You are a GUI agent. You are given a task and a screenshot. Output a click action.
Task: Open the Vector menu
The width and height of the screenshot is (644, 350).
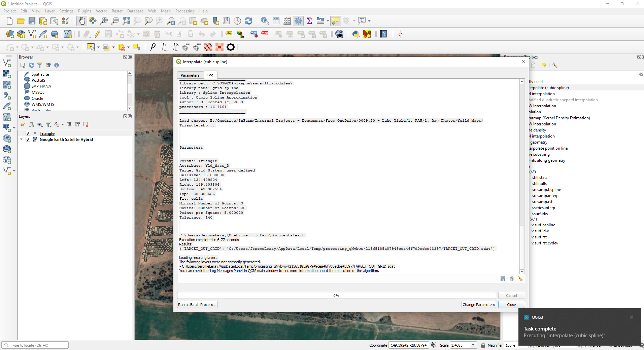[101, 11]
